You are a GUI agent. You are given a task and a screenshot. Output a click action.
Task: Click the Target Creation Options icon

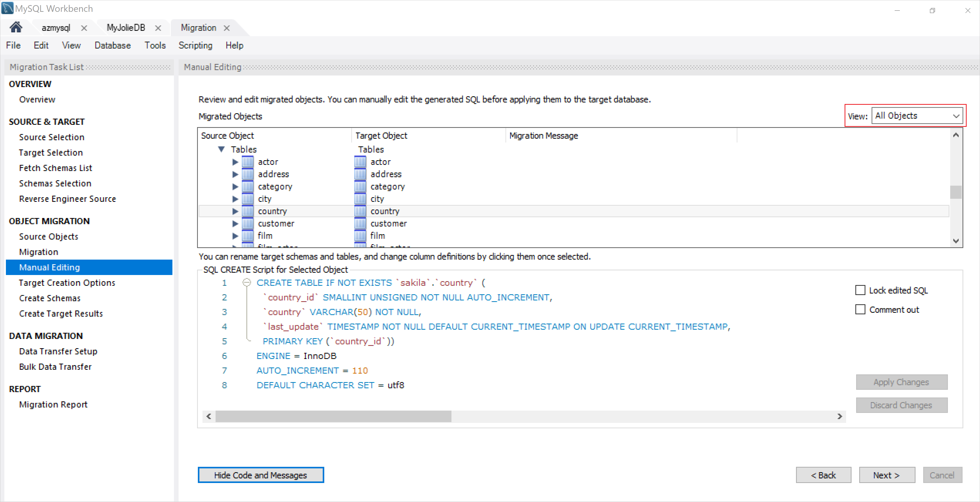pos(67,282)
